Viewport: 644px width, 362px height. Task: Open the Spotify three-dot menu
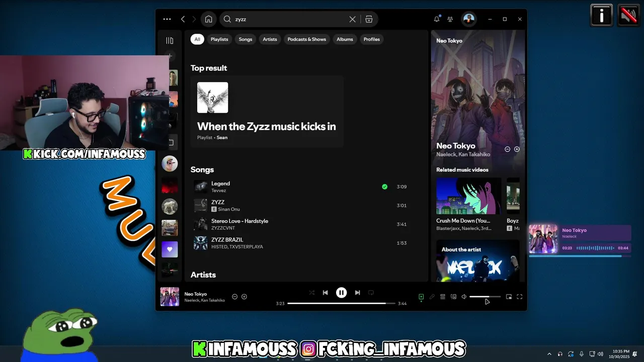[x=167, y=19]
